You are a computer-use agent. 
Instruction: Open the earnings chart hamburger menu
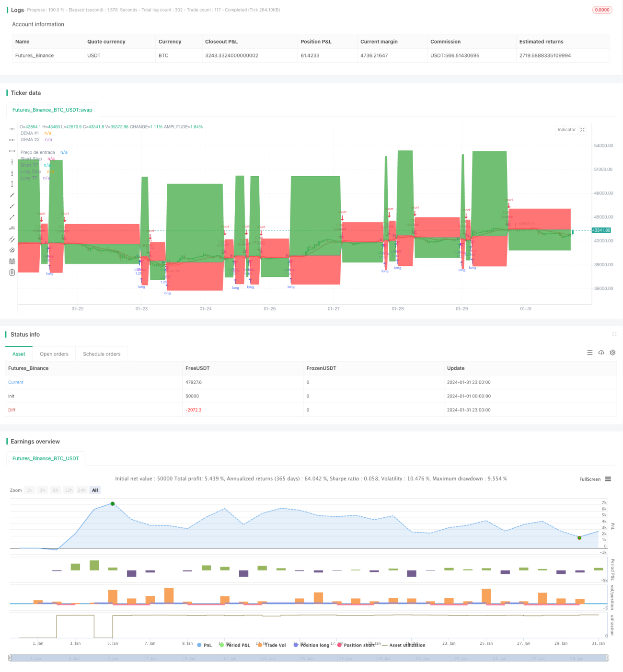point(608,479)
